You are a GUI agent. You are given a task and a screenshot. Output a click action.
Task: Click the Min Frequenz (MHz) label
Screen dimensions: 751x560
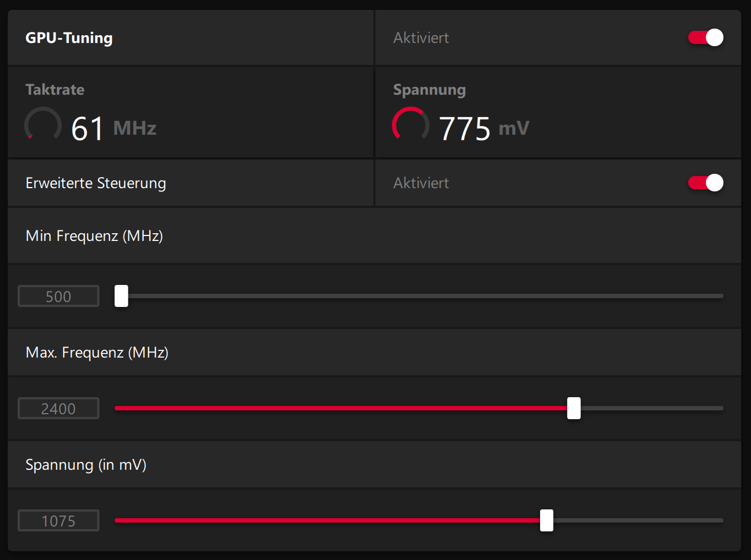click(94, 235)
